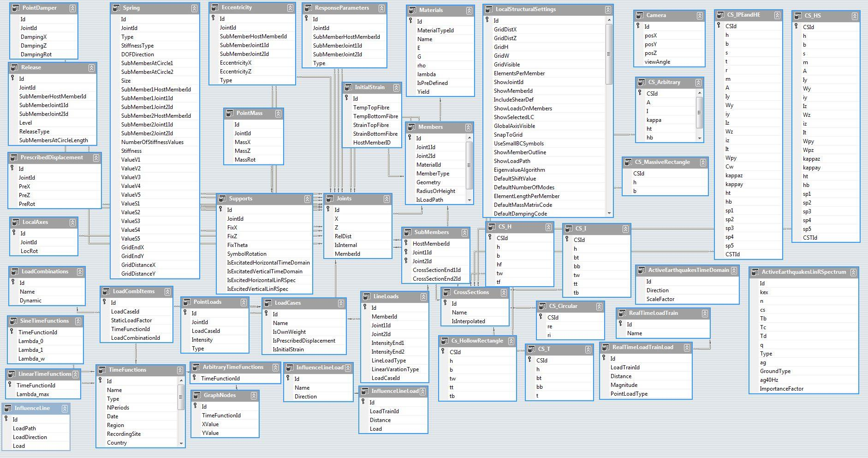This screenshot has height=458, width=868.
Task: Click the key icon next to GraphNodes Id
Action: point(195,406)
